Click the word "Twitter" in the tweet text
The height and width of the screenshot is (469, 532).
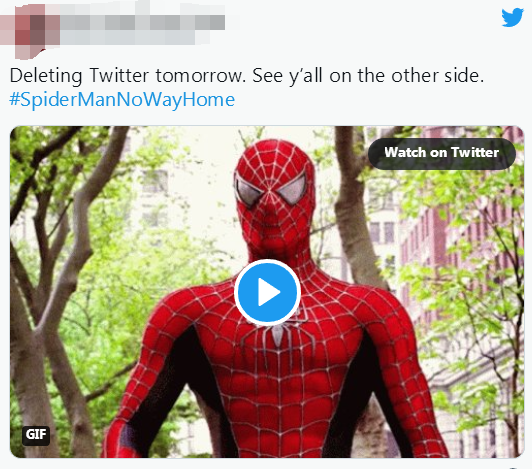click(x=119, y=75)
